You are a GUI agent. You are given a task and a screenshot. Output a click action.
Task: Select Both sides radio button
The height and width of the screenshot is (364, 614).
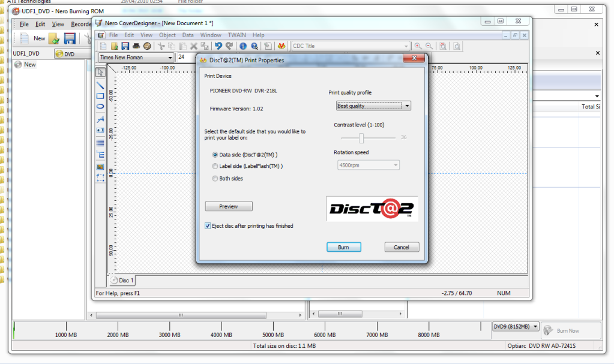(x=215, y=179)
